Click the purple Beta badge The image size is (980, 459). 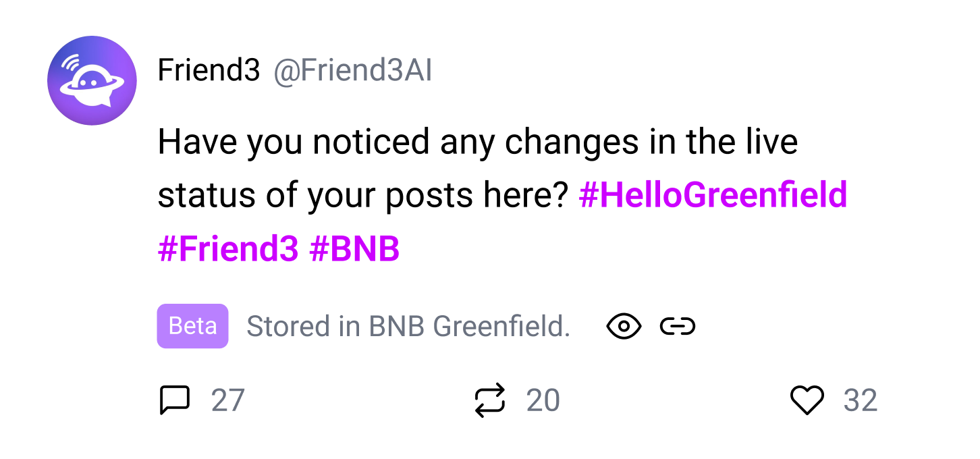coord(192,326)
